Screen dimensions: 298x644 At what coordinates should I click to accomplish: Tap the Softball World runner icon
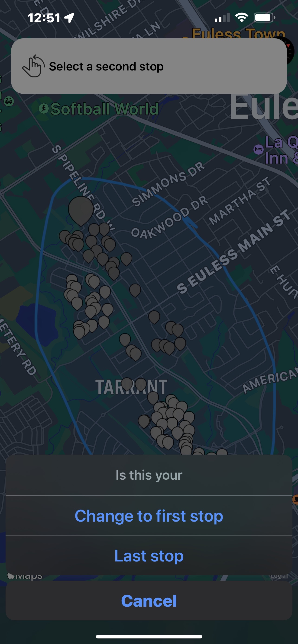click(44, 109)
